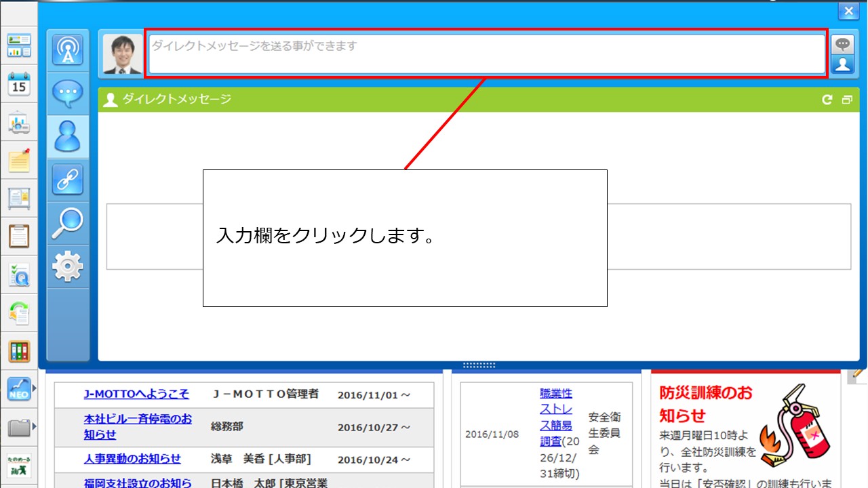Open the chain link icon in sidebar
Viewport: 868px width, 488px height.
tap(68, 180)
